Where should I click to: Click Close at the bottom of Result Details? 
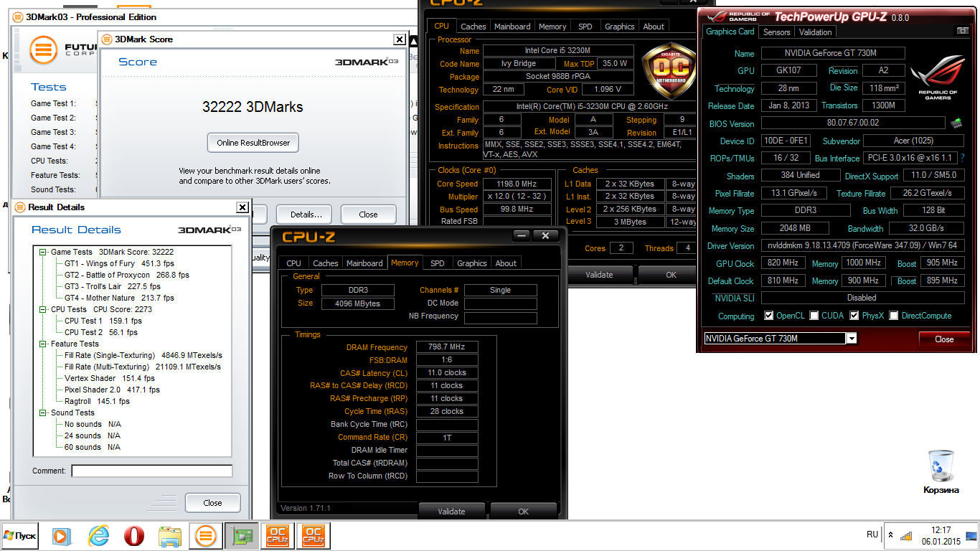click(212, 503)
